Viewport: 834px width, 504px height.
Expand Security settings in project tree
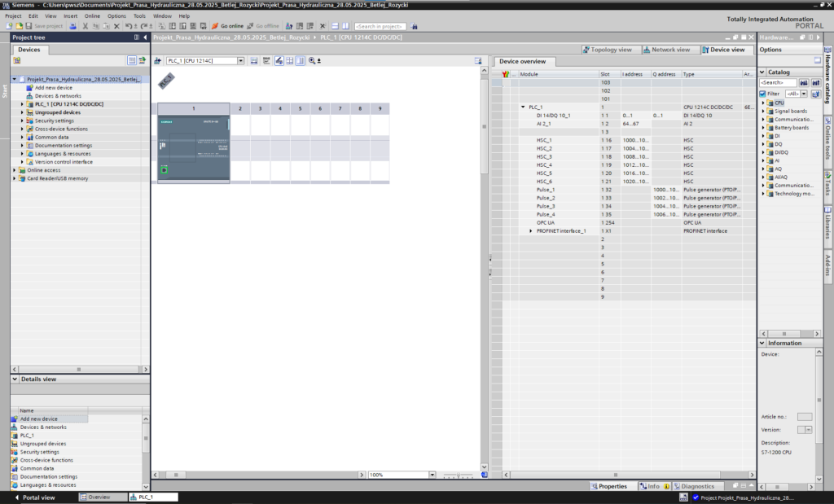(x=22, y=121)
